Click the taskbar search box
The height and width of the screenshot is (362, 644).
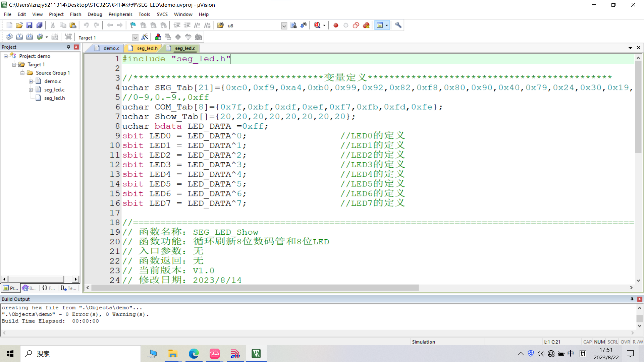pos(80,354)
